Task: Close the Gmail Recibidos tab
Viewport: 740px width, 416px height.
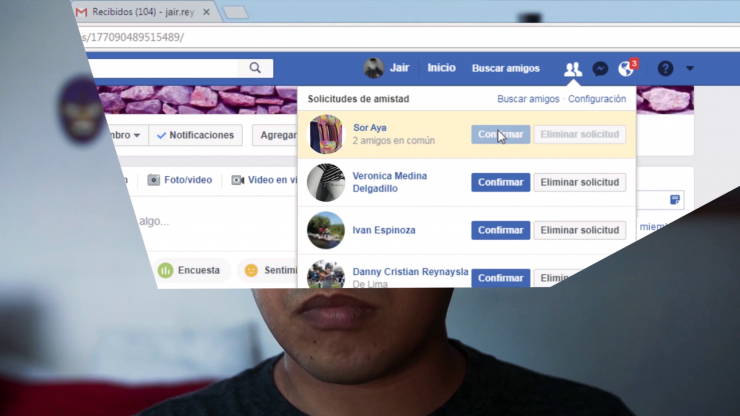Action: (206, 12)
